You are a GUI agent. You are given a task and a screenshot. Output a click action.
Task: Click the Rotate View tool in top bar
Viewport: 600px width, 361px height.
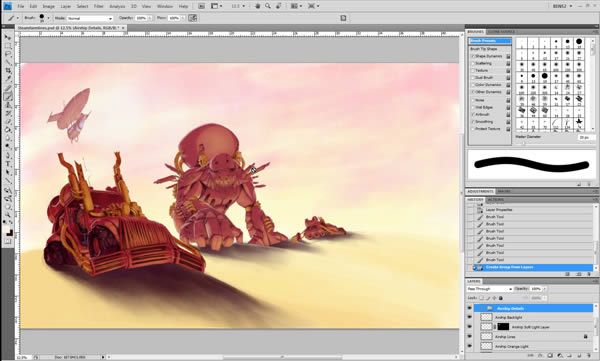coord(279,6)
